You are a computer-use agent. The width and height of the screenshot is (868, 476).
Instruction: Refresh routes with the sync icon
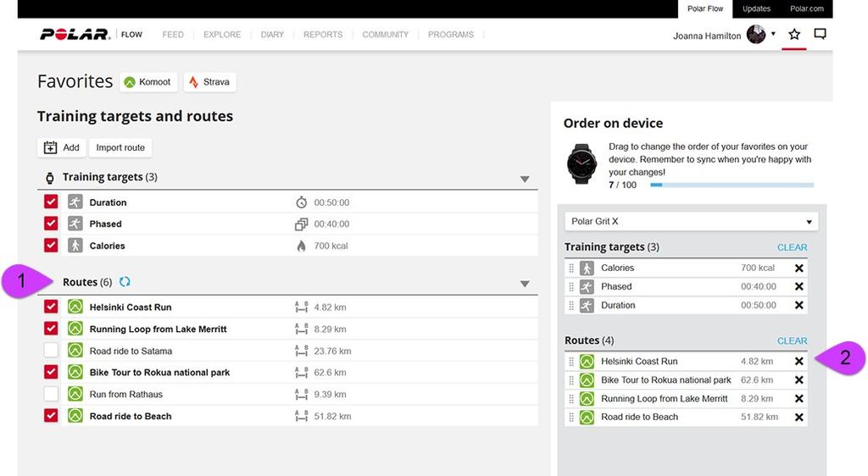(125, 282)
